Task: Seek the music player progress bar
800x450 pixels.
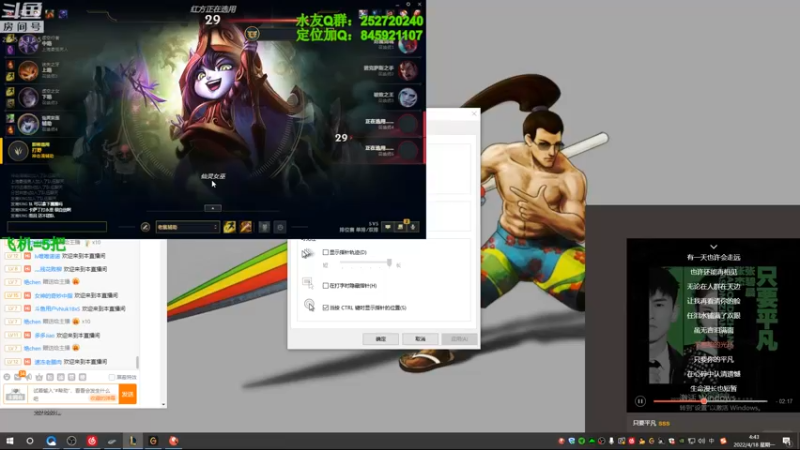Action: pyautogui.click(x=710, y=402)
